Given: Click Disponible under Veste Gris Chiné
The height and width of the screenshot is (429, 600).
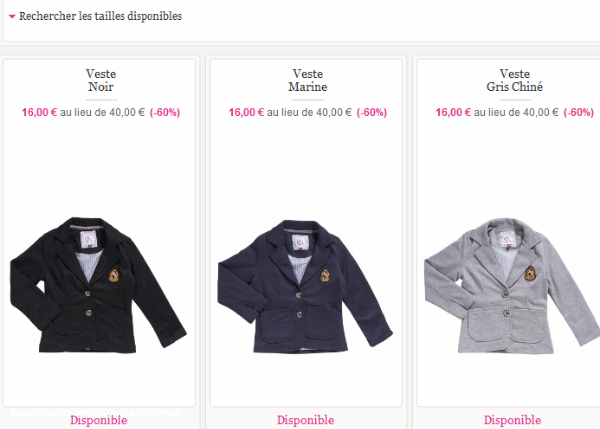Looking at the screenshot, I should (512, 420).
